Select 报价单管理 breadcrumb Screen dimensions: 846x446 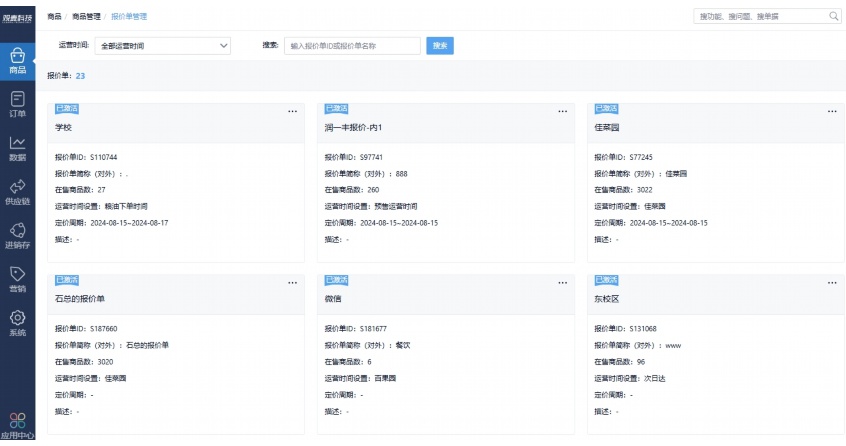[x=129, y=17]
